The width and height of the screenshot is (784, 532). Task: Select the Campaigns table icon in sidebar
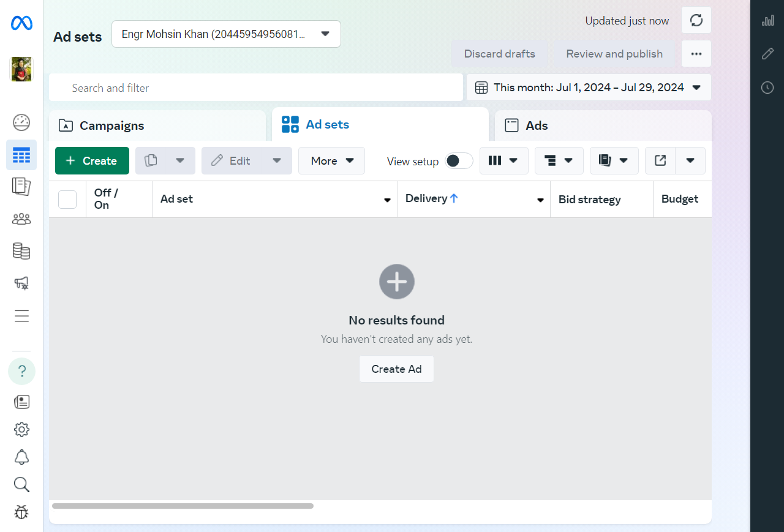pyautogui.click(x=21, y=155)
